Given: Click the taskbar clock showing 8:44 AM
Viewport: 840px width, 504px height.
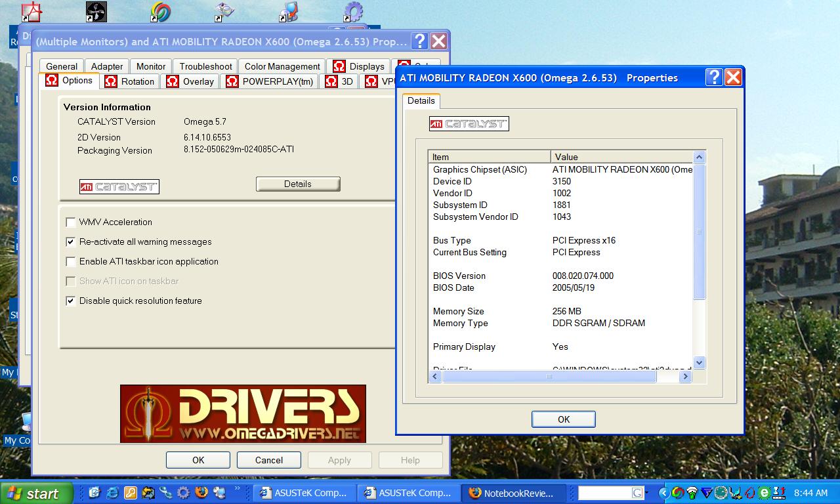Looking at the screenshot, I should 810,493.
